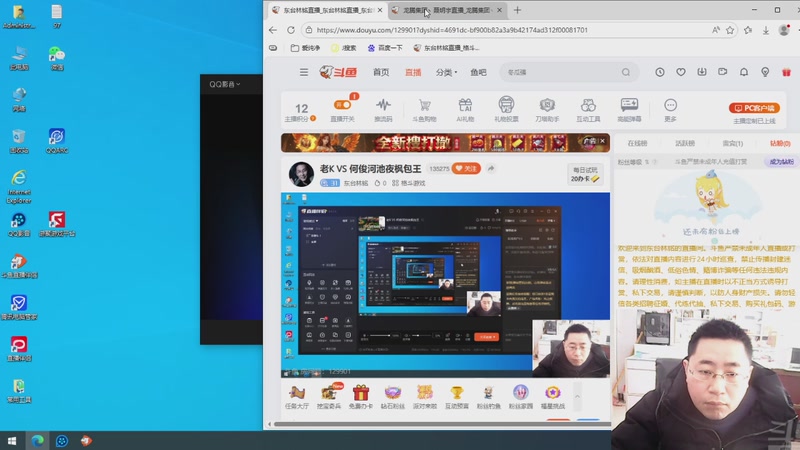800x450 pixels.
Task: Click the search magnifier icon in Douyu
Action: [x=626, y=72]
